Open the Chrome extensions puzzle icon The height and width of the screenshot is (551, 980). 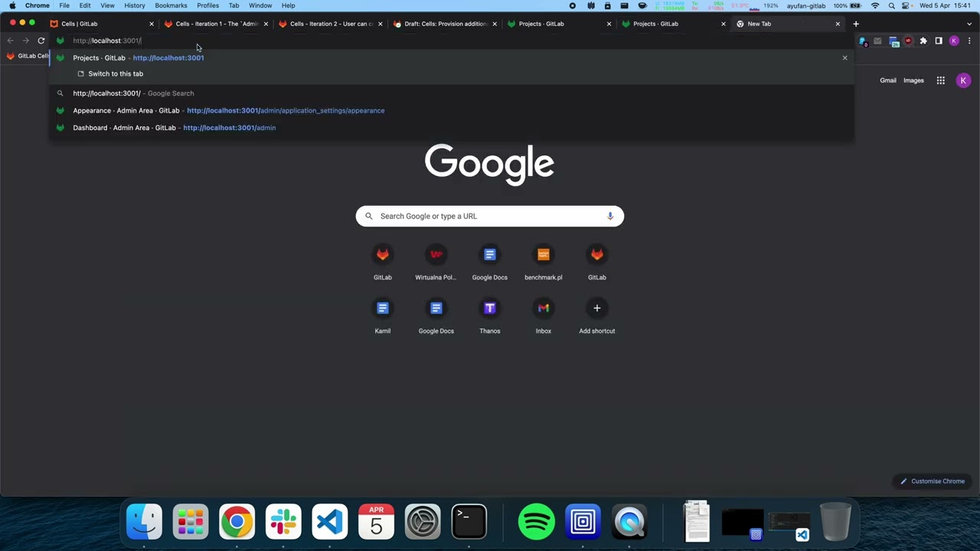tap(923, 41)
